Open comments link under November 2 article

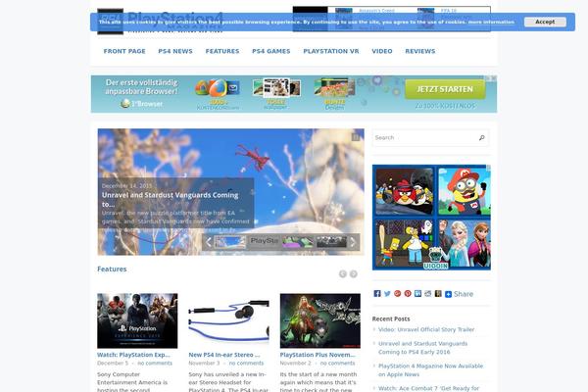tap(337, 364)
